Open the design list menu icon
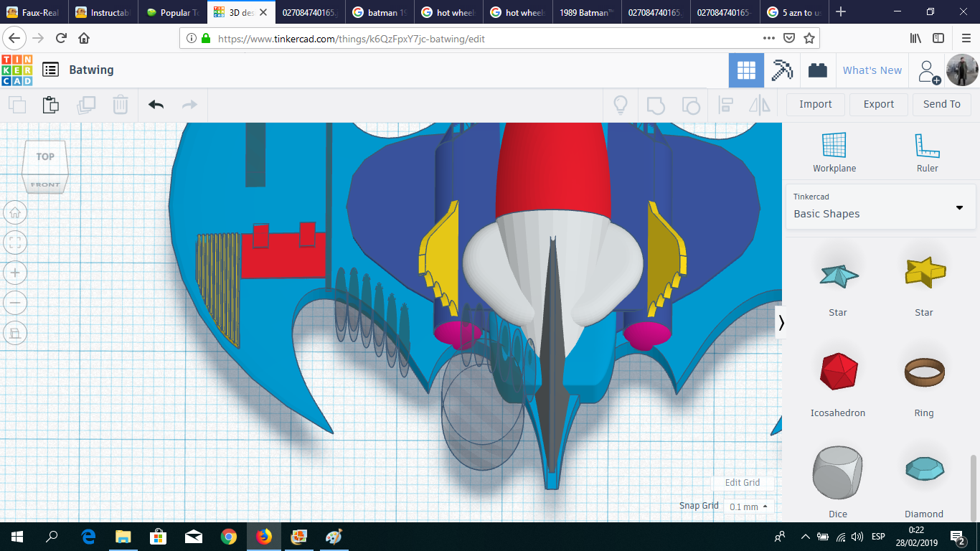 click(50, 70)
